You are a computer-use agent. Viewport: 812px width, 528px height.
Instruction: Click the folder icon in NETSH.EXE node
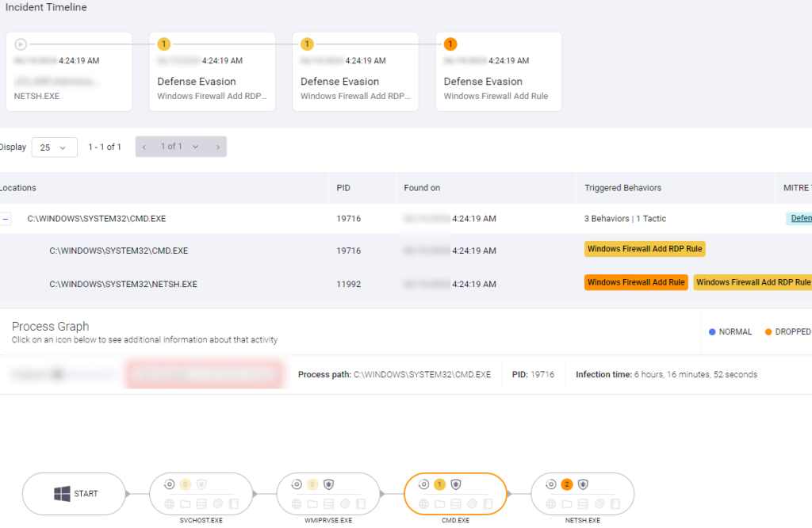click(566, 503)
